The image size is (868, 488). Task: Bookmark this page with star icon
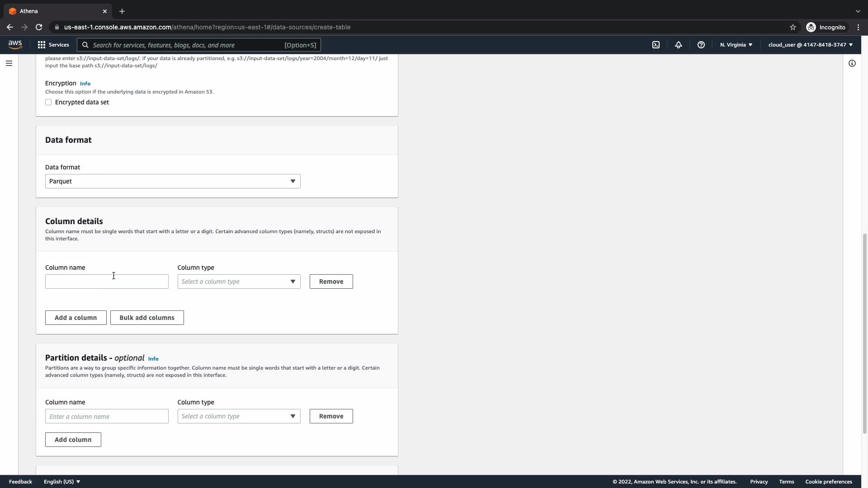793,27
